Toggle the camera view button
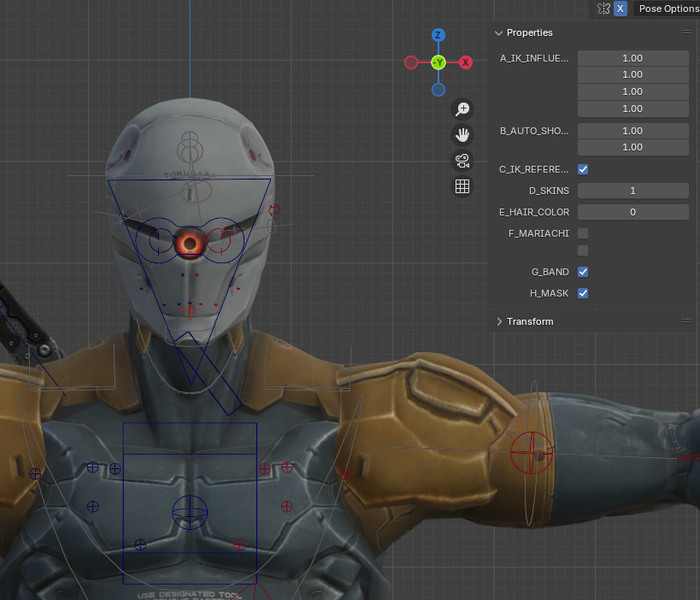The height and width of the screenshot is (600, 700). [x=462, y=161]
